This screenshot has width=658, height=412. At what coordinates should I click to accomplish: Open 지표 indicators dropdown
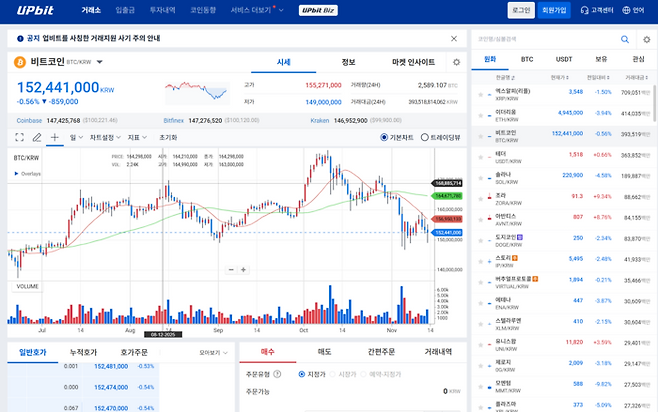click(x=137, y=137)
